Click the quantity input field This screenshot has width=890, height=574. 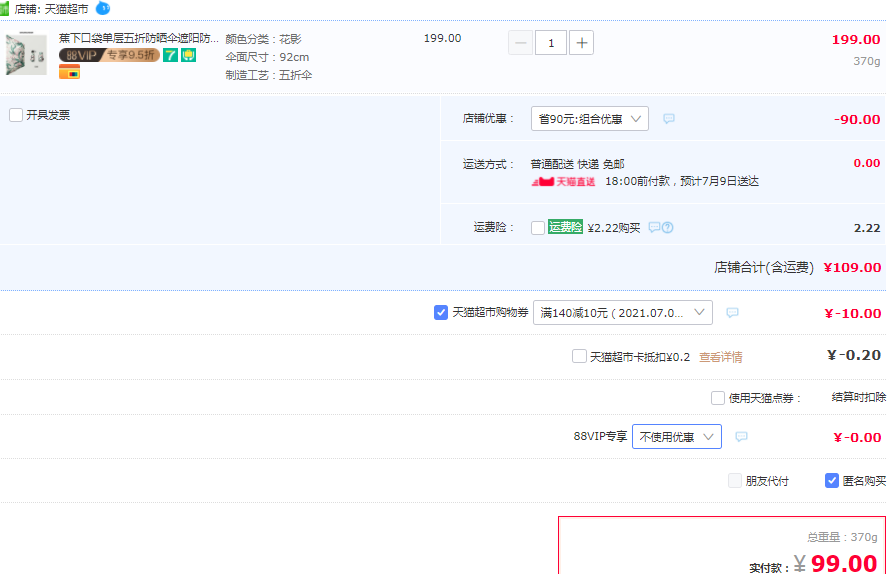tap(551, 43)
